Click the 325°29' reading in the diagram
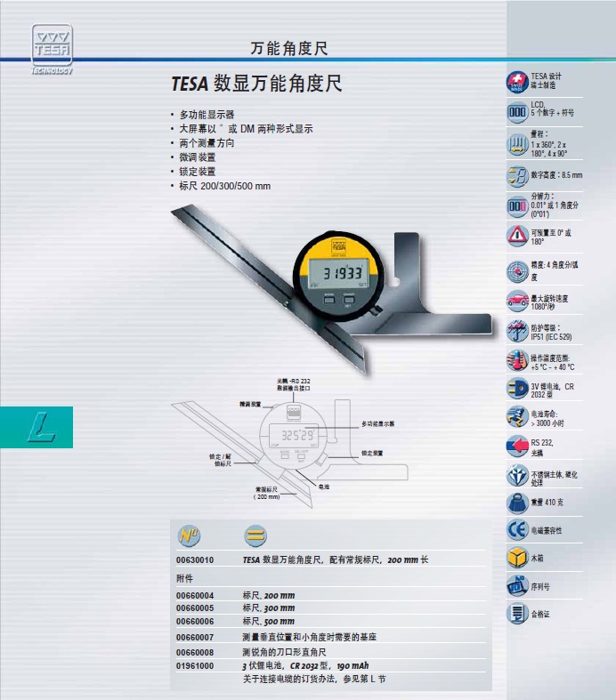 point(297,435)
